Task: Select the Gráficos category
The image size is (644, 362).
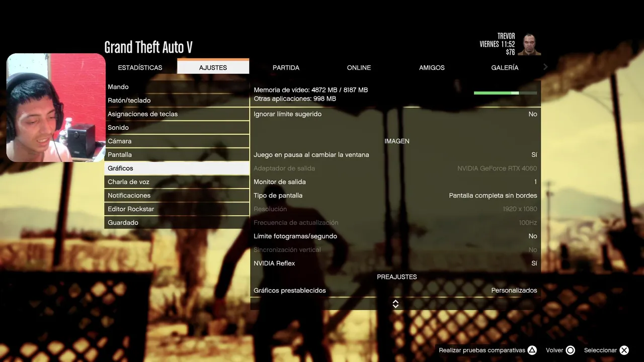Action: point(177,168)
